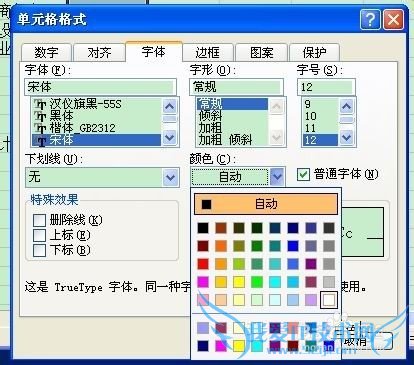Pick the brown color swatch
The width and height of the screenshot is (414, 365).
[221, 228]
